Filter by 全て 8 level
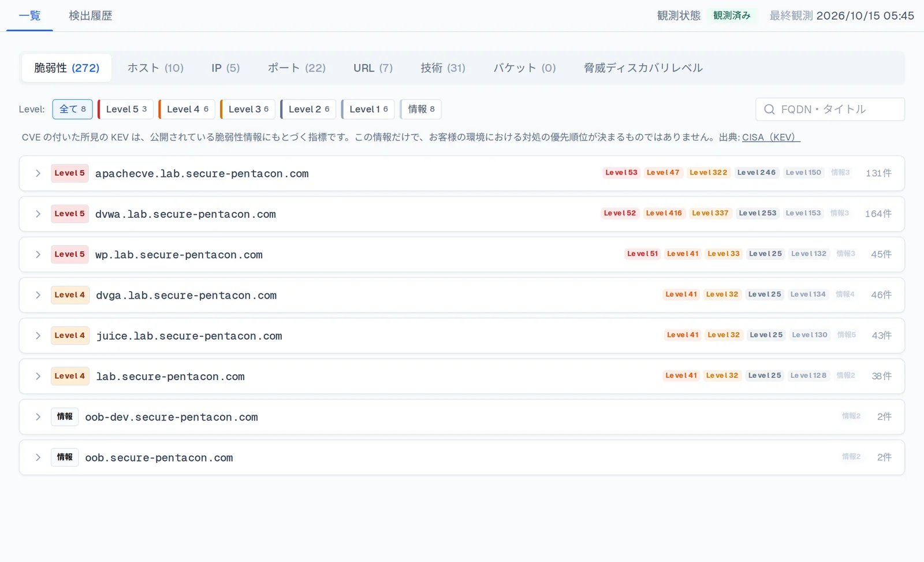This screenshot has height=562, width=924. (73, 109)
